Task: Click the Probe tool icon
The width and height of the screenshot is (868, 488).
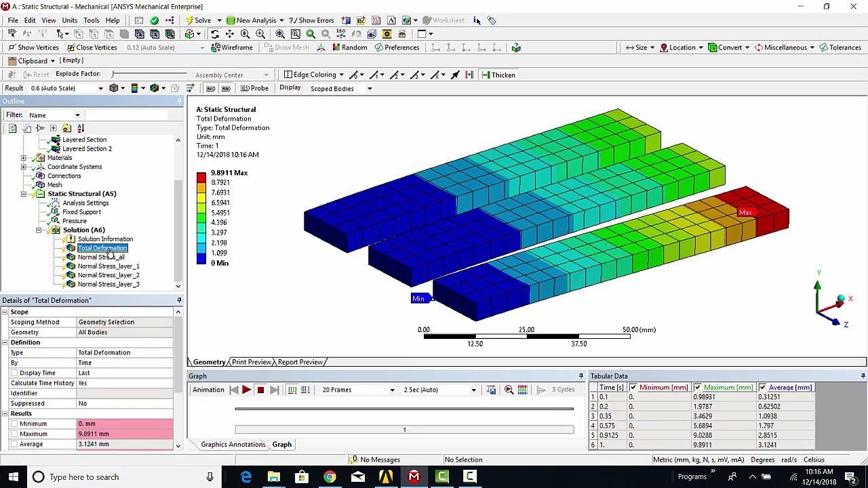Action: pos(255,88)
